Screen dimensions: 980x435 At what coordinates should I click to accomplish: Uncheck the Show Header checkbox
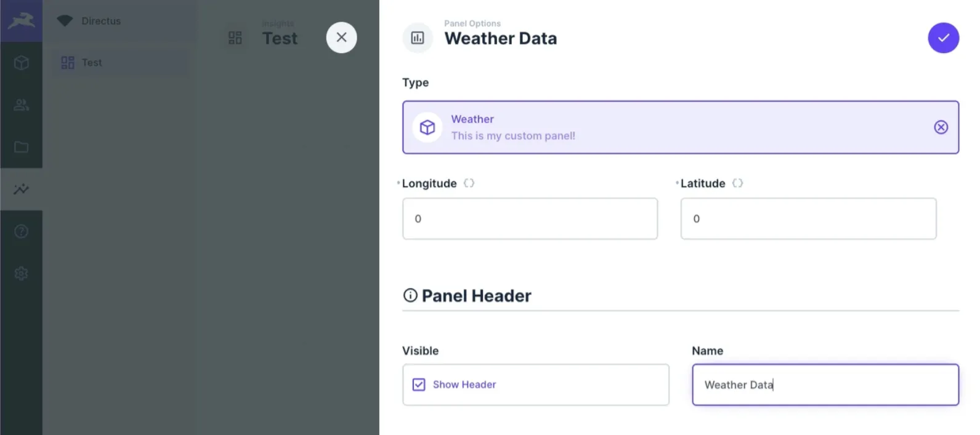pyautogui.click(x=418, y=384)
